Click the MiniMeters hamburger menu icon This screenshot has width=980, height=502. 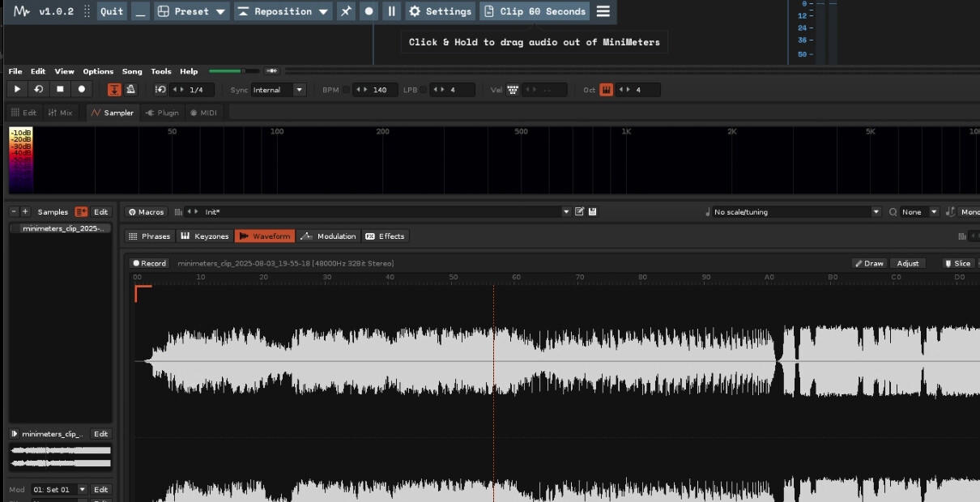click(x=603, y=11)
